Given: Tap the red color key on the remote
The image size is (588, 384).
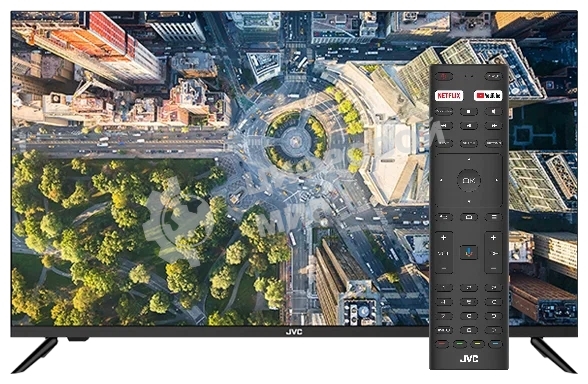Looking at the screenshot, I should [x=442, y=344].
